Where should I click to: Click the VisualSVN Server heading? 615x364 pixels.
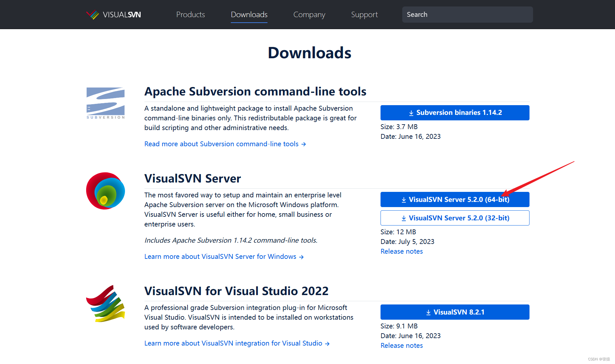[x=193, y=179]
